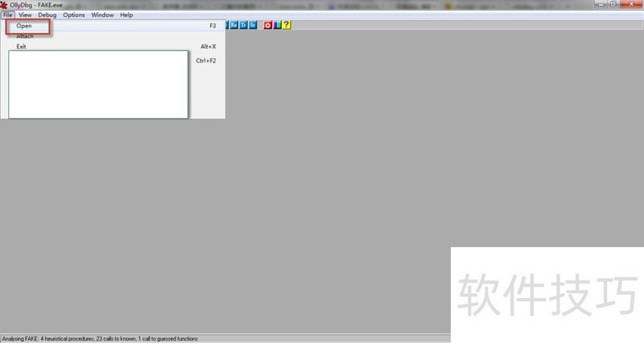Open the Help menu
Viewport: 644px width, 343px height.
click(x=126, y=14)
